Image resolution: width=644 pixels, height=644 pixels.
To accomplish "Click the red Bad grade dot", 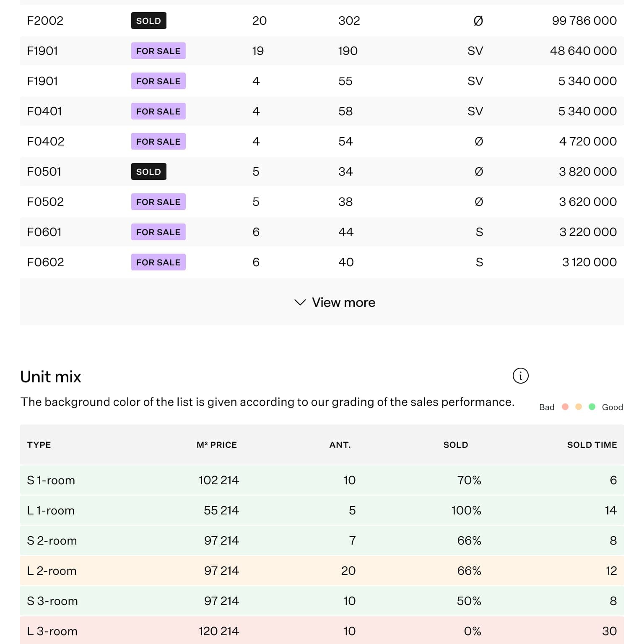I will [x=565, y=407].
